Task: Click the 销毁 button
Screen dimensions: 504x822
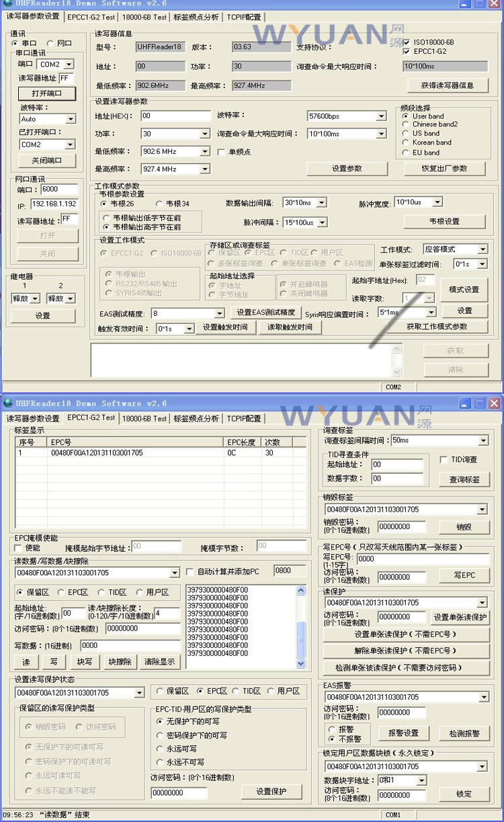Action: pos(464,528)
